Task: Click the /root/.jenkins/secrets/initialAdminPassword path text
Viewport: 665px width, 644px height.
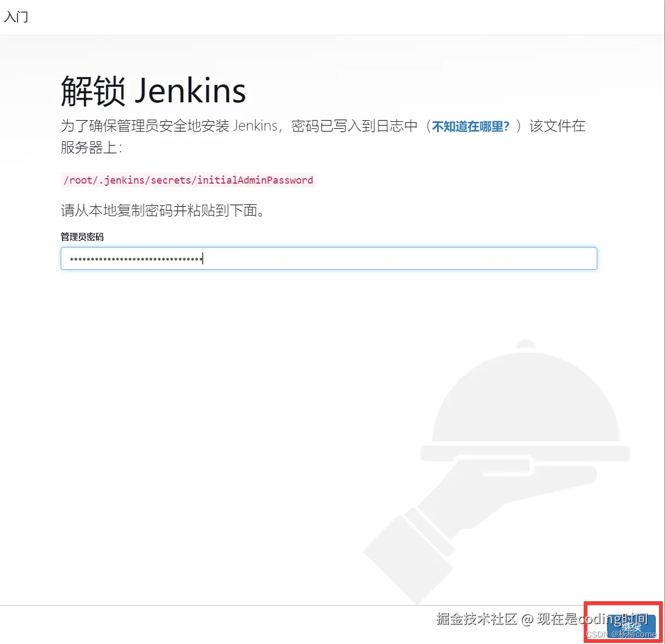Action: (188, 180)
